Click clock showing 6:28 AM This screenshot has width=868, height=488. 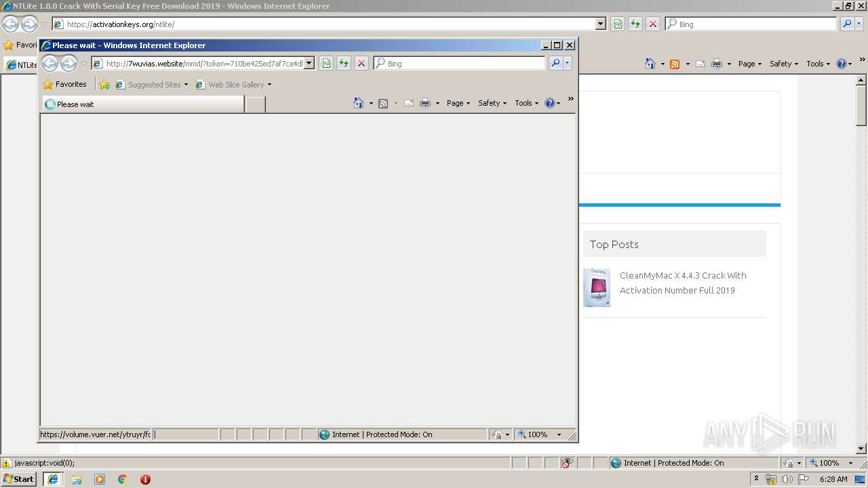click(x=833, y=479)
